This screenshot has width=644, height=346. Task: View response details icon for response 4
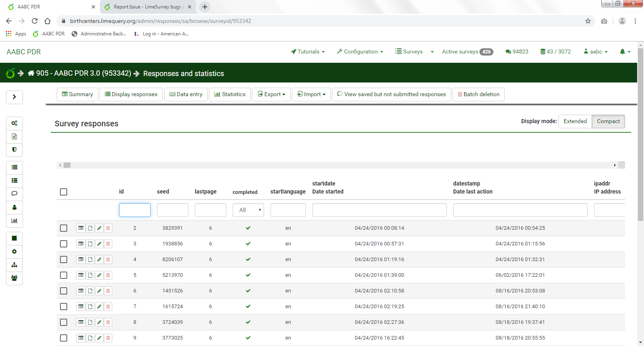81,259
